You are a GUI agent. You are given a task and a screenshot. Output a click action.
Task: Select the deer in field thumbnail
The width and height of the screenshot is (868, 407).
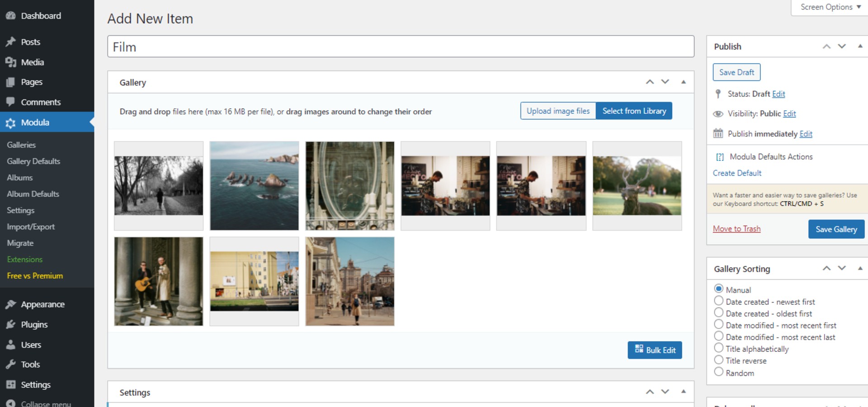(x=637, y=186)
